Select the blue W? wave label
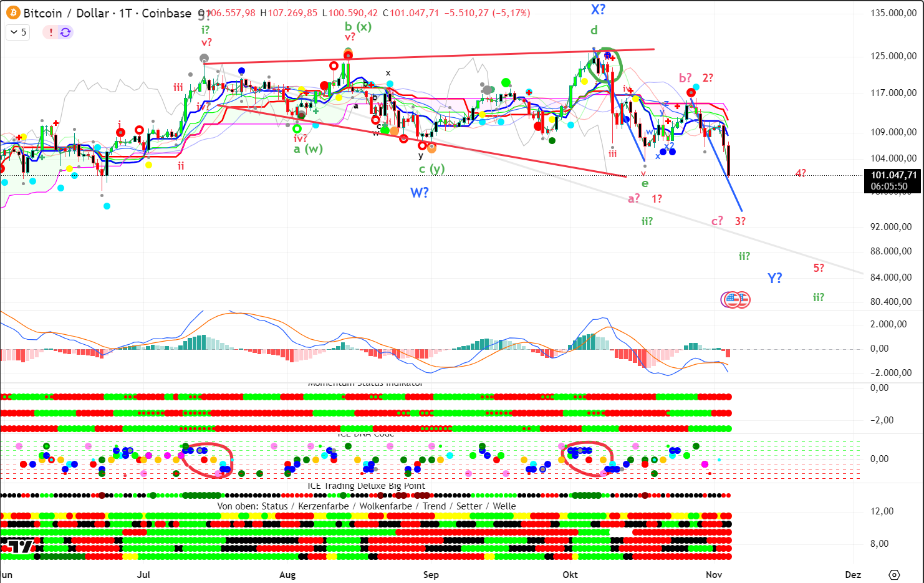 420,193
